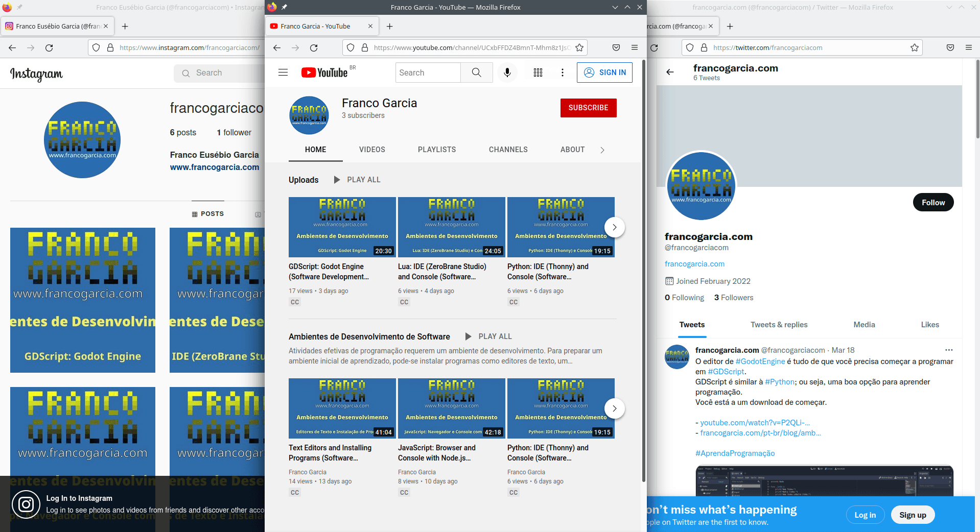Open new tab in YouTube window
Image resolution: width=980 pixels, height=532 pixels.
point(389,26)
